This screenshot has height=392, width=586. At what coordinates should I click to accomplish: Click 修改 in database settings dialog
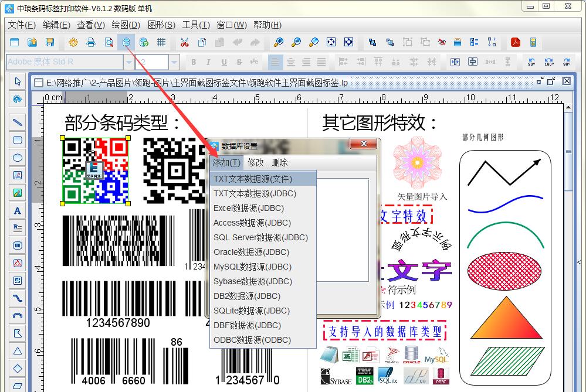(256, 162)
